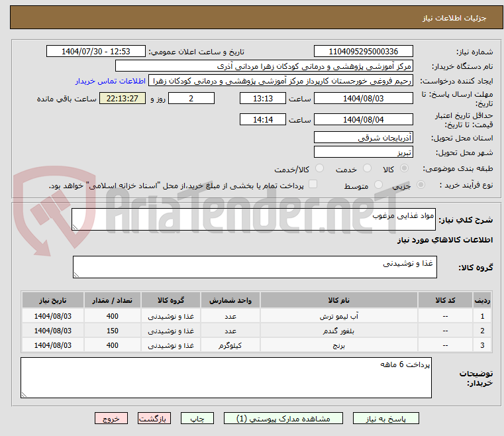
Task: Click the goods group box 'غذا و نوشیدنی'
Action: click(255, 267)
